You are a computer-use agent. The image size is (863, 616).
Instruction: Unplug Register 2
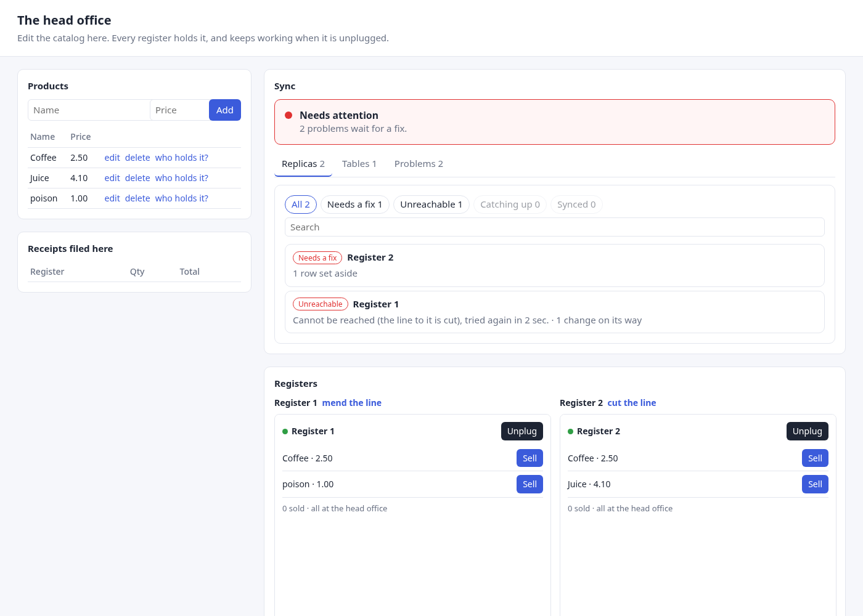point(808,431)
